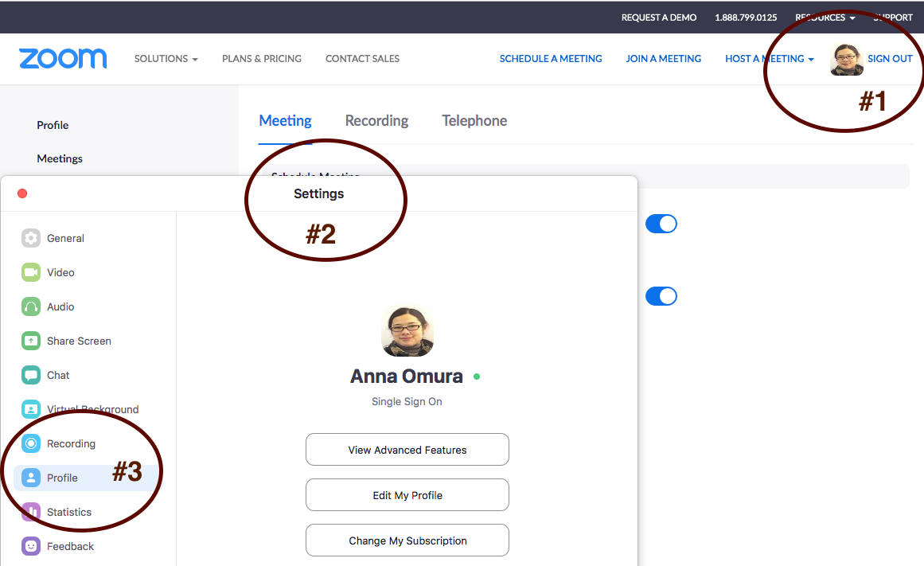The height and width of the screenshot is (566, 924).
Task: Turn off the lower blue toggle switch
Action: [x=661, y=296]
